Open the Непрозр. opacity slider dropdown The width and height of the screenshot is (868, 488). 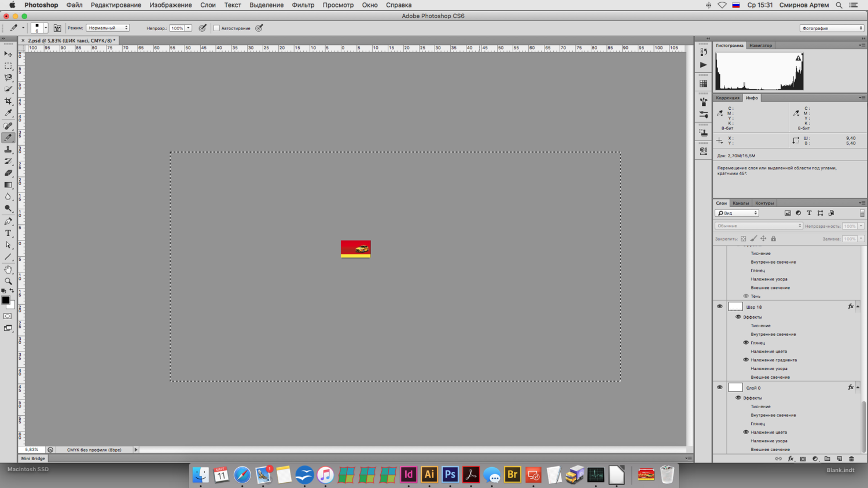(x=189, y=28)
